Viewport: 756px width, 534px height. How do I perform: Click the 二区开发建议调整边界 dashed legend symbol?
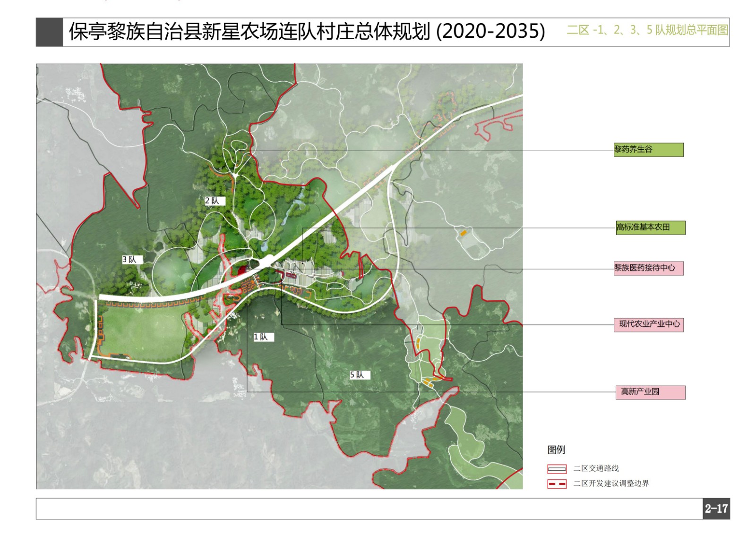click(x=557, y=484)
